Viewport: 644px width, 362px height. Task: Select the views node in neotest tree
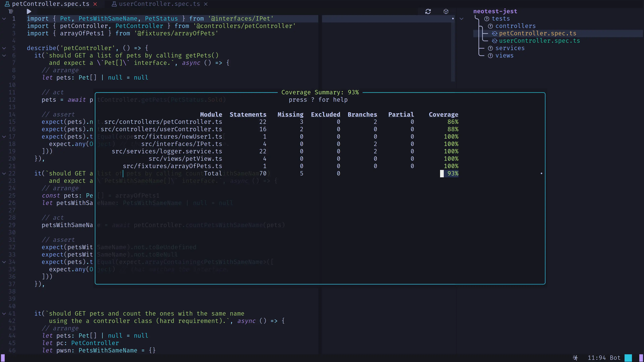[x=504, y=55]
